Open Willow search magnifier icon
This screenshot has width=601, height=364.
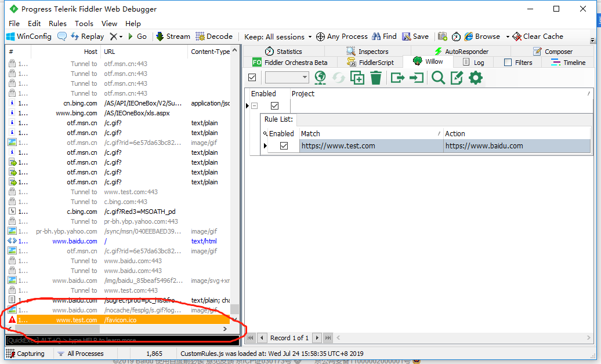(438, 78)
